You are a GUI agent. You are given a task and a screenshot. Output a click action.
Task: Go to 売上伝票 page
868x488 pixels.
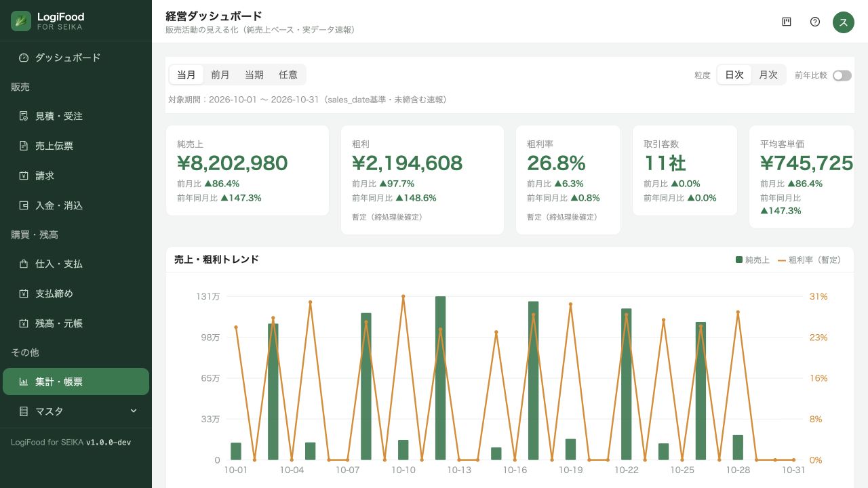(76, 146)
